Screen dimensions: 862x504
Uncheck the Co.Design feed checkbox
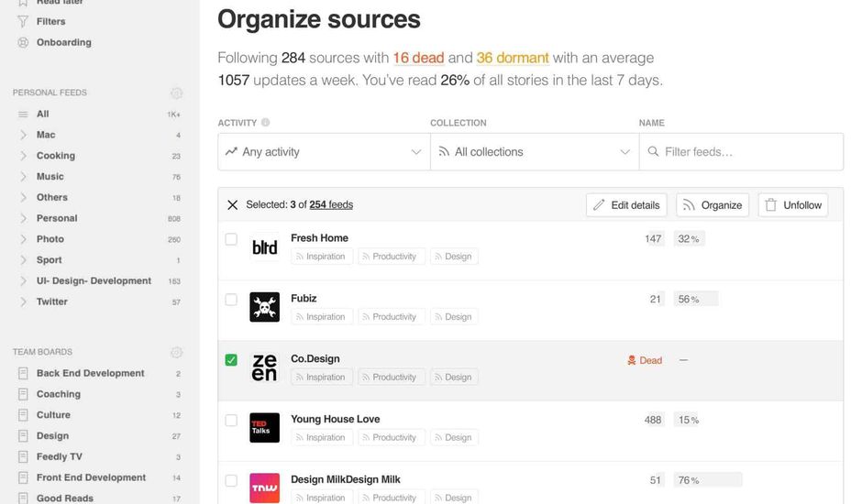pyautogui.click(x=231, y=360)
